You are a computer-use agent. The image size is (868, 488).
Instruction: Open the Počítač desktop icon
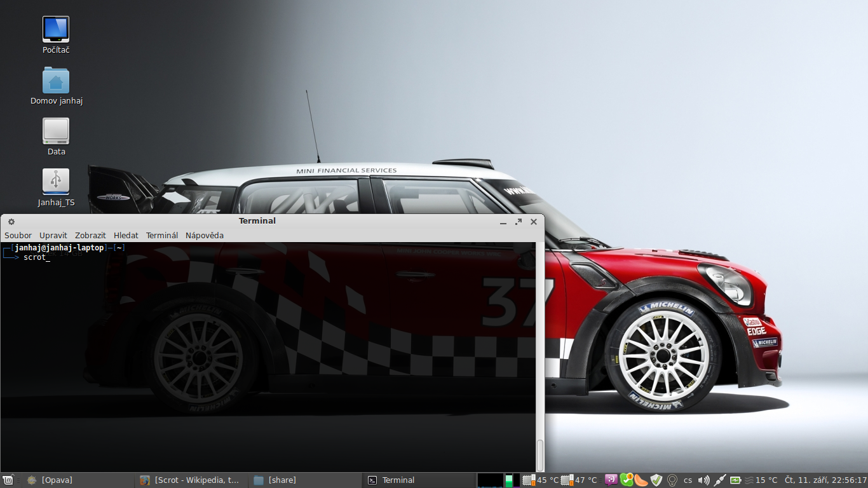(x=56, y=35)
